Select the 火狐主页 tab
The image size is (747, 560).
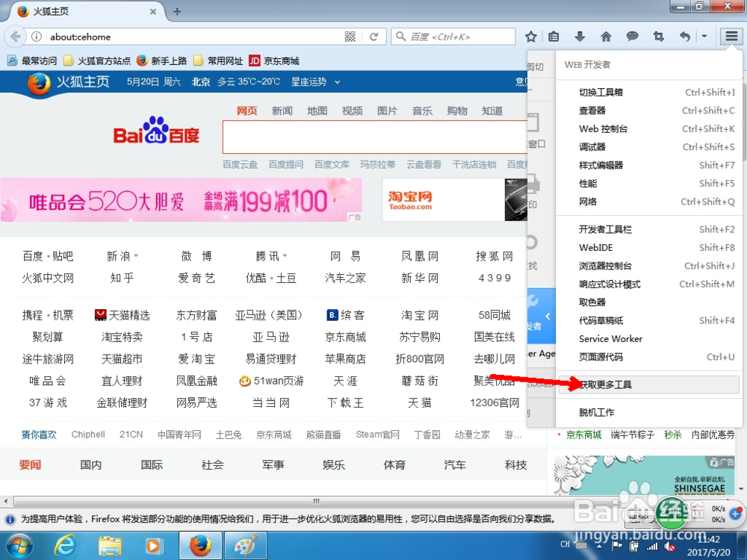pos(85,11)
